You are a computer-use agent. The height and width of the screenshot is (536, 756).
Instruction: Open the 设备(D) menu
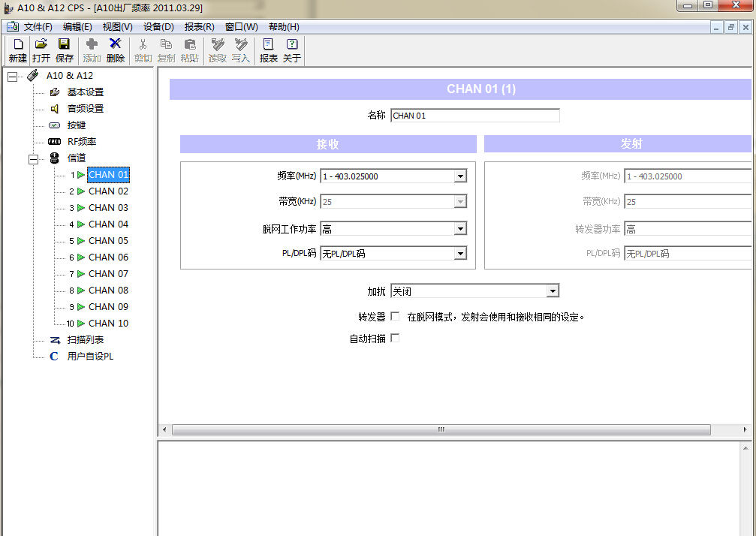click(x=158, y=27)
